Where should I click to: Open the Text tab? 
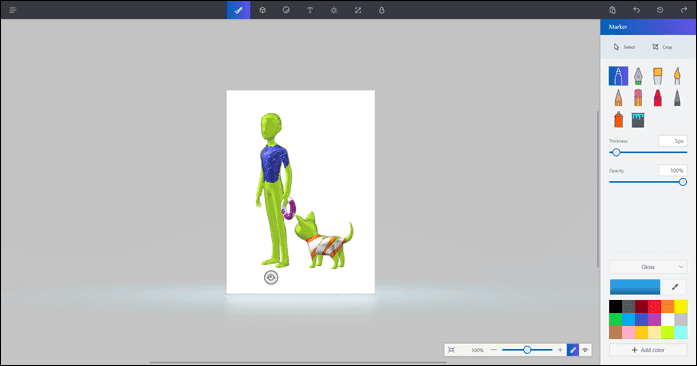point(310,10)
